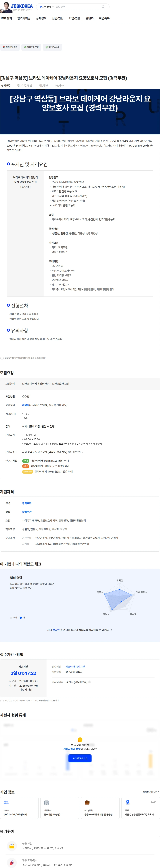Open 기업정보 더보기 link
160x868 pixels.
(x=151, y=792)
